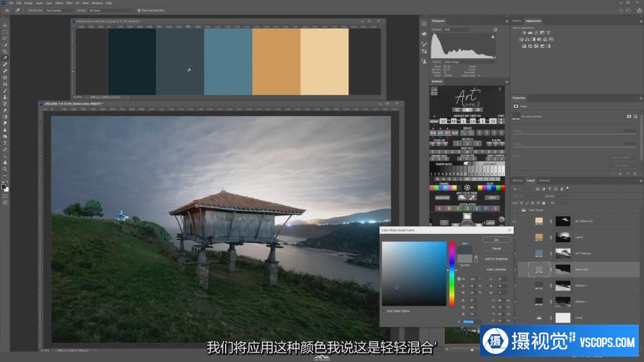This screenshot has height=362, width=644.
Task: Open the Filter menu
Action: click(69, 3)
